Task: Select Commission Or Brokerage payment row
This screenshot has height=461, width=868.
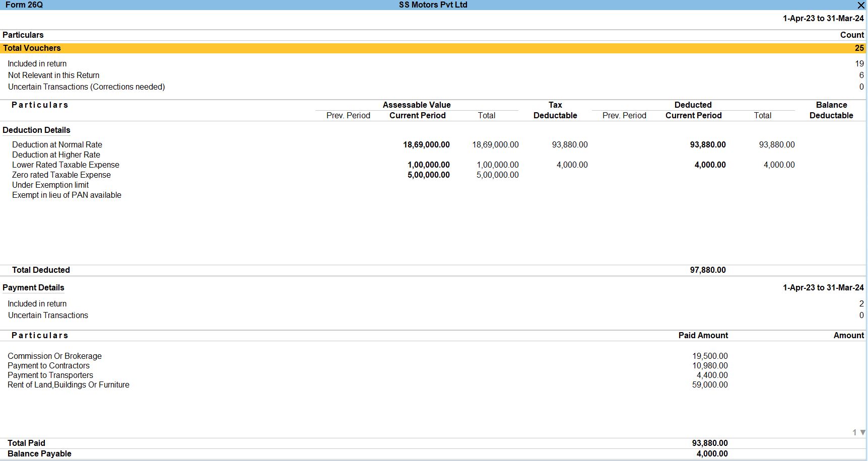Action: pyautogui.click(x=433, y=356)
